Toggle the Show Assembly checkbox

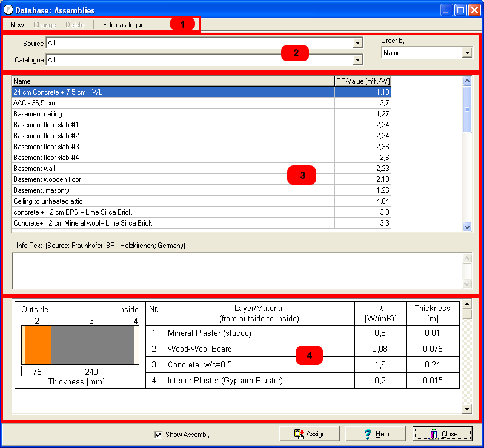click(158, 435)
